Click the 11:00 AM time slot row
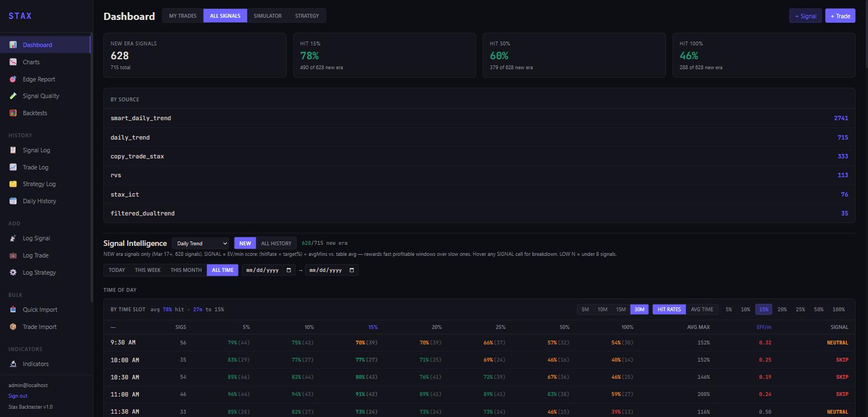 point(479,394)
